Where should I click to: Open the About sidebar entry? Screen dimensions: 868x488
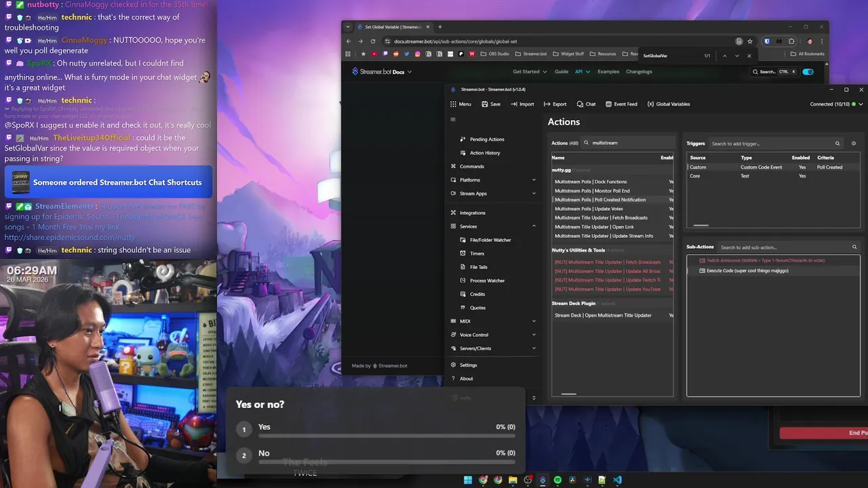(x=467, y=378)
